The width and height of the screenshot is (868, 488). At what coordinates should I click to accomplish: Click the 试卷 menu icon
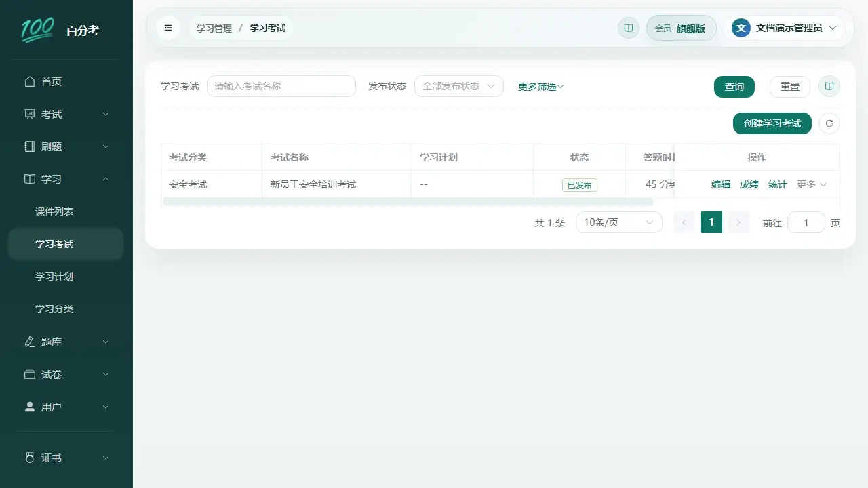click(x=29, y=374)
